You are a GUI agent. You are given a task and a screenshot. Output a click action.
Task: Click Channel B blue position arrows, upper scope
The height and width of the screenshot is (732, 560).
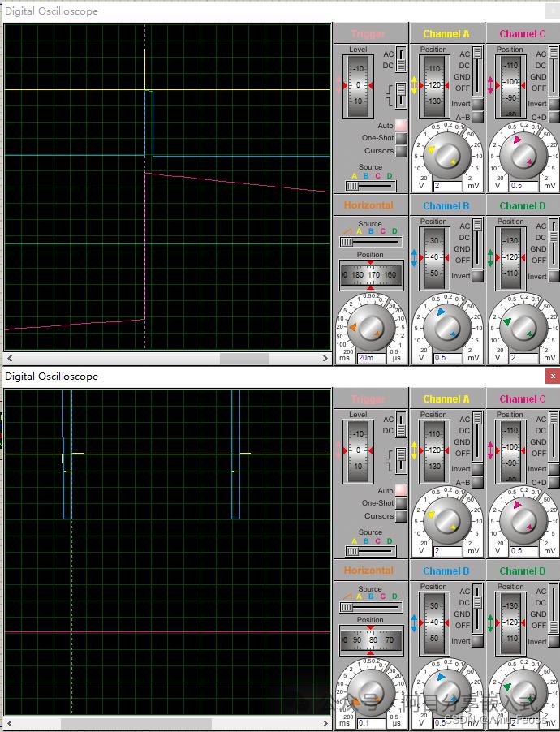(414, 258)
